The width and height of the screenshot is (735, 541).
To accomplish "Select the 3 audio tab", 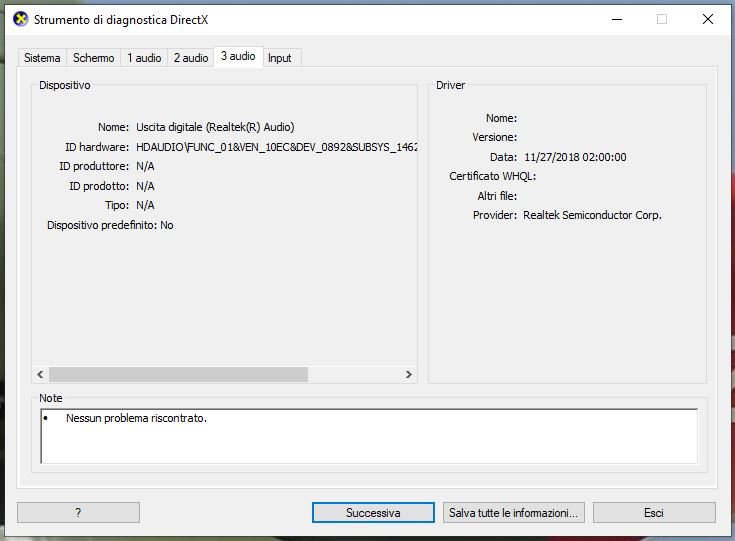I will tap(238, 56).
